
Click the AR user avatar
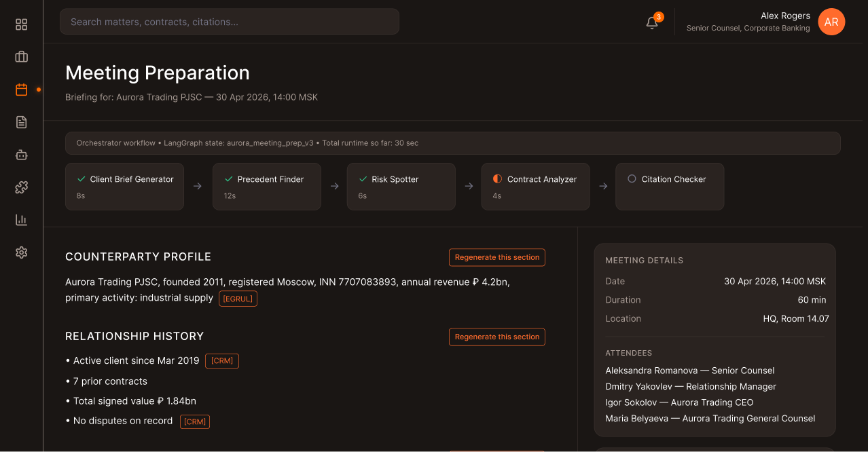831,22
